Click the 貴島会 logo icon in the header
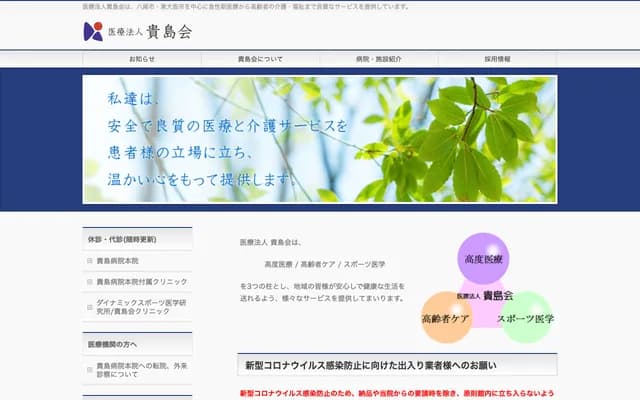 tap(93, 31)
